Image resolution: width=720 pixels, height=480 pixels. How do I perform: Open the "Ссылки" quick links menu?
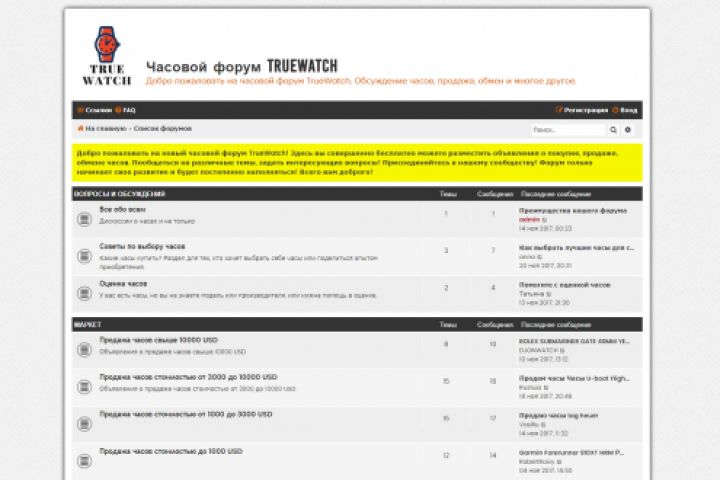95,110
